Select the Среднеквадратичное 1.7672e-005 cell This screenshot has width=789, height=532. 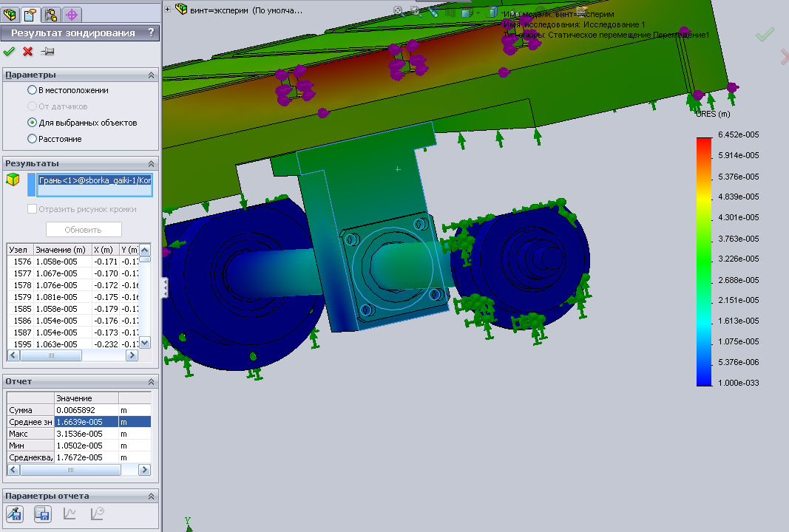tap(86, 457)
